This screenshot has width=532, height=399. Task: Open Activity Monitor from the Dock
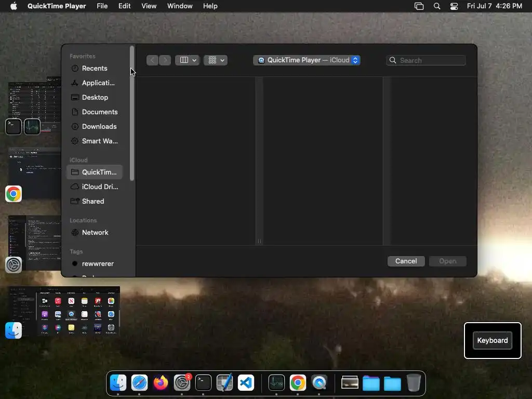[276, 383]
